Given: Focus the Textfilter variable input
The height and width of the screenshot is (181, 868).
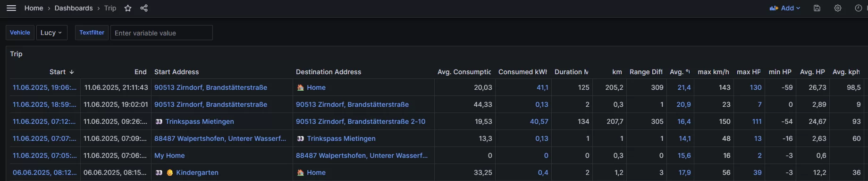Looking at the screenshot, I should coord(161,33).
